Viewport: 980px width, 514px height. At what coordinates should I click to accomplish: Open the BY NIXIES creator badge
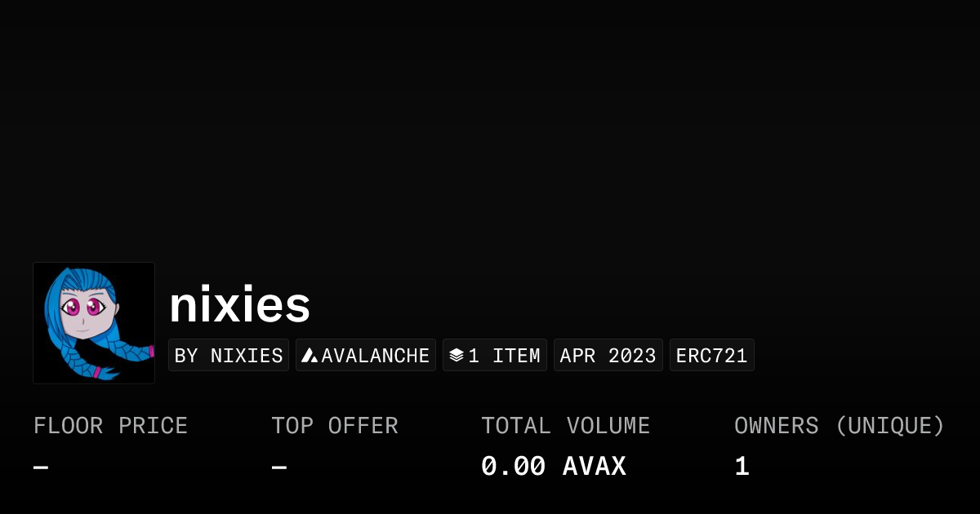point(229,356)
